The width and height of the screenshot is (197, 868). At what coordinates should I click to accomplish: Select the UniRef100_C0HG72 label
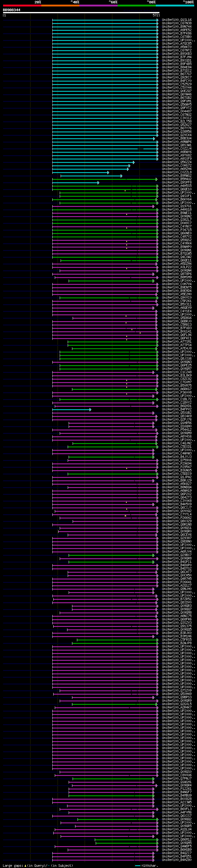177,165
